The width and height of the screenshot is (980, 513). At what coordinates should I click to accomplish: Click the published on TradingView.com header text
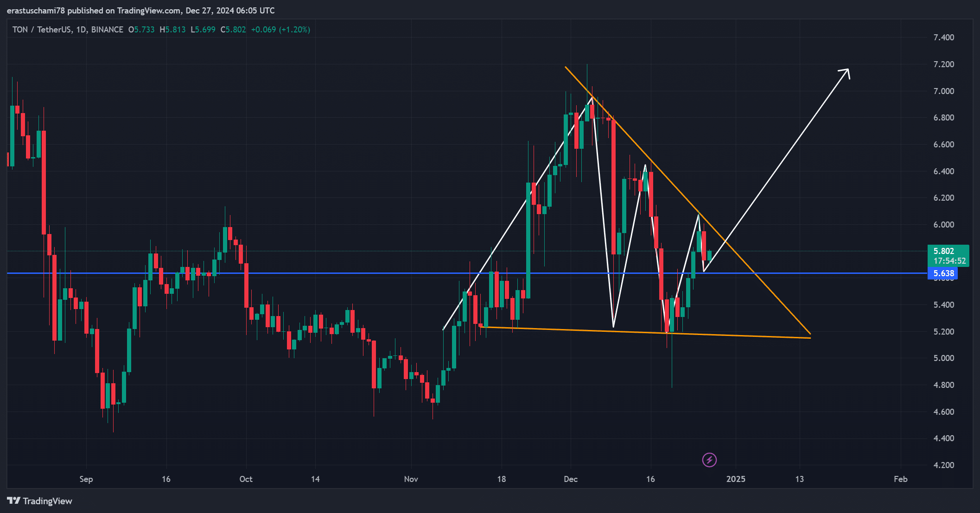click(124, 10)
